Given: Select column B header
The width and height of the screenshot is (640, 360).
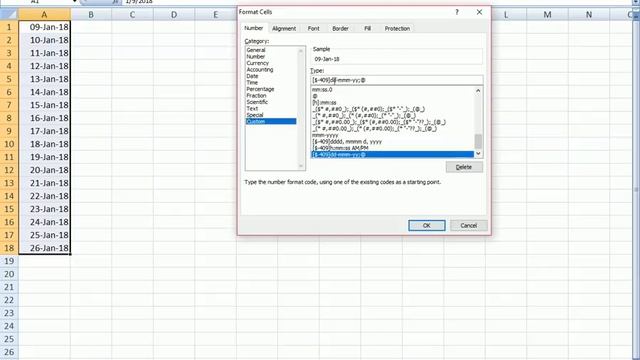Looking at the screenshot, I should click(x=91, y=15).
